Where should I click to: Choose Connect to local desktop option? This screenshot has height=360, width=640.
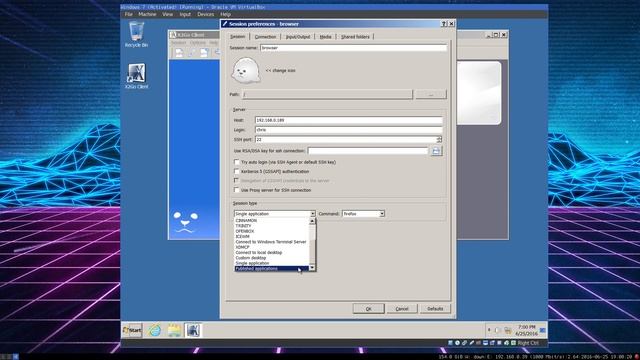271,252
